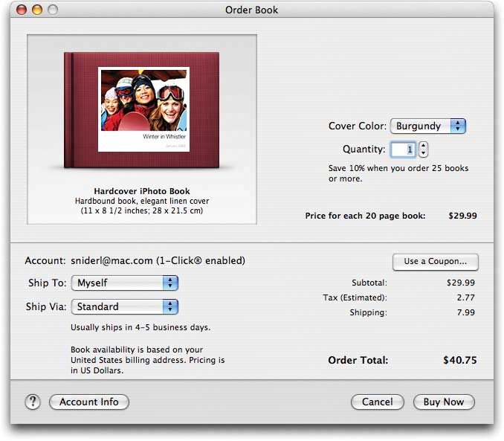Increase quantity with stepper up arrow
Screen dimensions: 504x441
pos(423,146)
